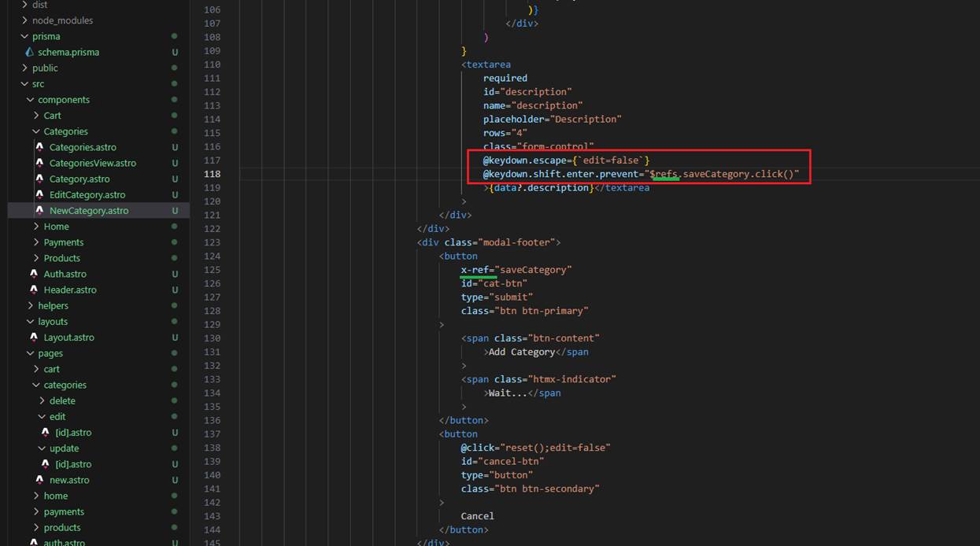980x546 pixels.
Task: Click 'Add Category' text in the span
Action: (x=522, y=352)
